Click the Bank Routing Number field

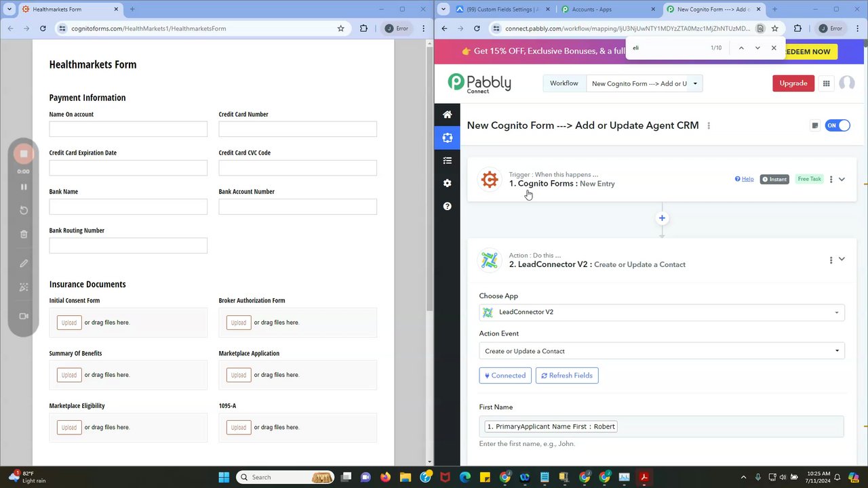pos(128,245)
